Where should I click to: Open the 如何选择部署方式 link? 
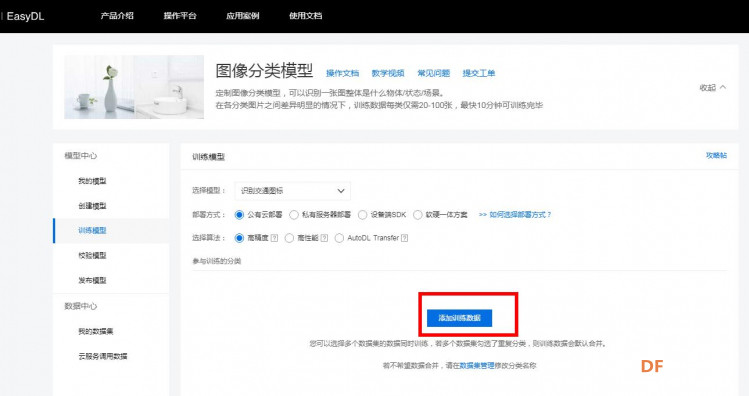tap(515, 215)
